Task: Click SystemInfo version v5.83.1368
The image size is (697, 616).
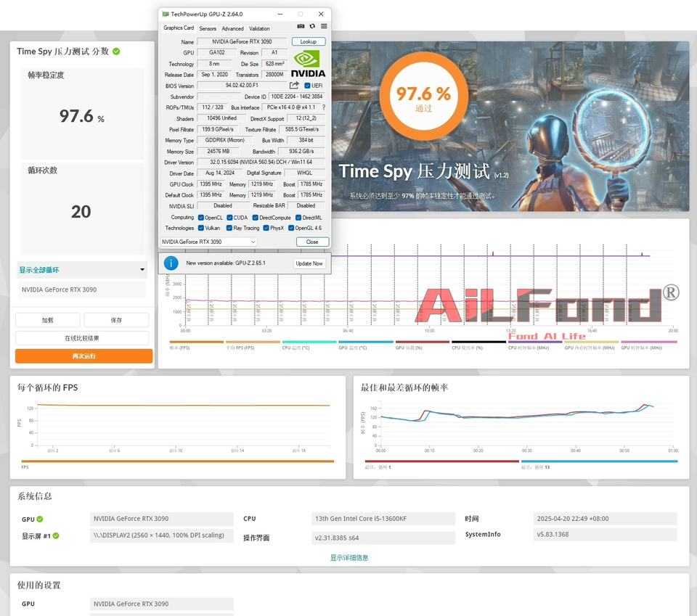Action: pyautogui.click(x=605, y=534)
